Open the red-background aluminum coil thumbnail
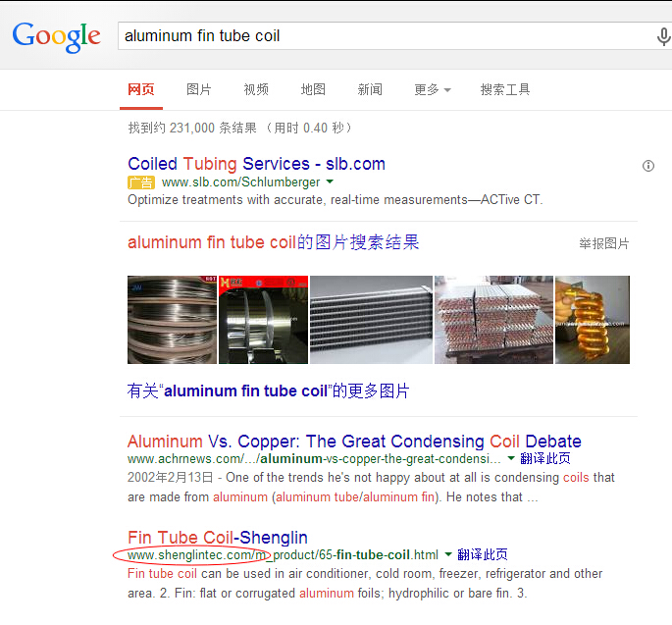The height and width of the screenshot is (625, 672). pos(263,320)
